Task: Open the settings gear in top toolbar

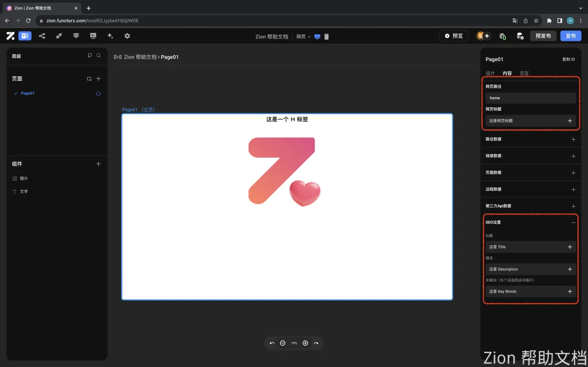Action: (127, 36)
